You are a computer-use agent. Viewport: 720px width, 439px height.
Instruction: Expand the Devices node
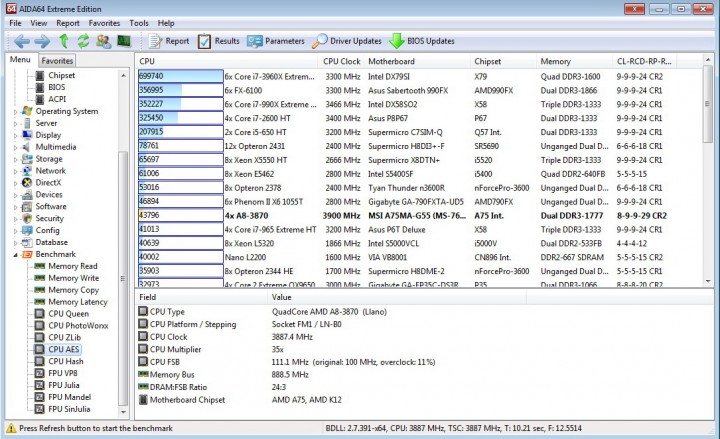(15, 195)
